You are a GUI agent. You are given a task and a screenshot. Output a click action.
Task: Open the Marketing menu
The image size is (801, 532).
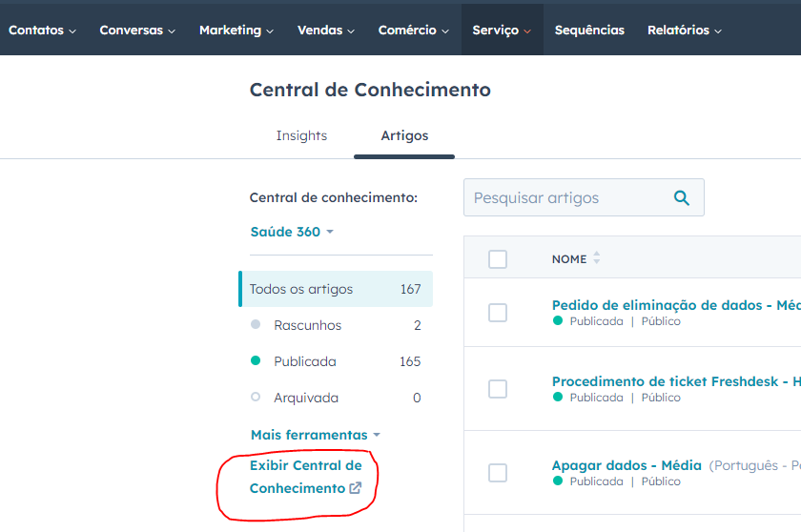point(236,31)
